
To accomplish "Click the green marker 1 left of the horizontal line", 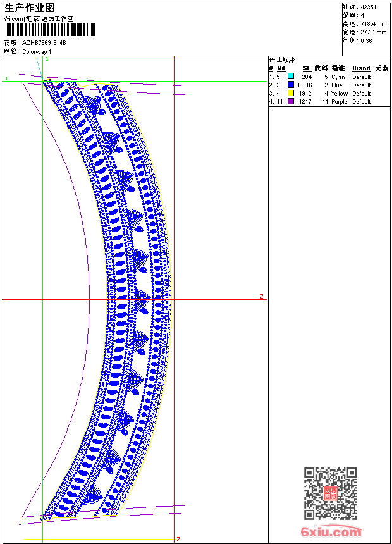I will (6, 79).
